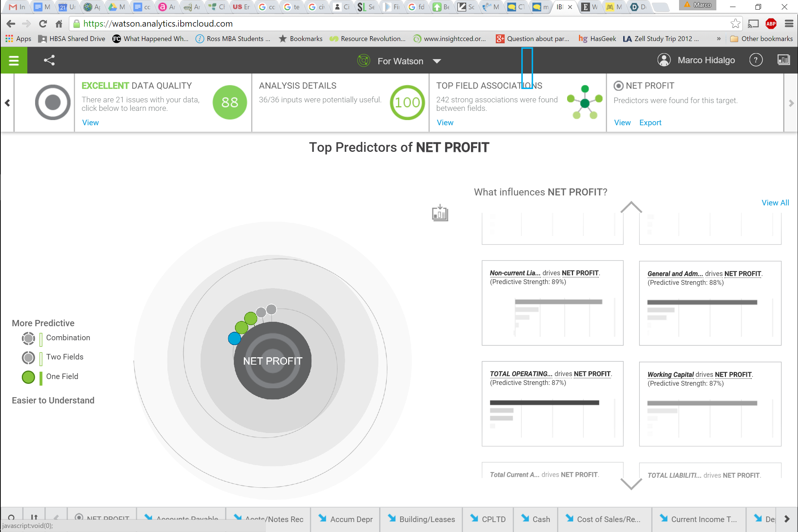Click the blue predictor circle on spiral
Viewport: 798px width, 532px height.
pyautogui.click(x=234, y=338)
